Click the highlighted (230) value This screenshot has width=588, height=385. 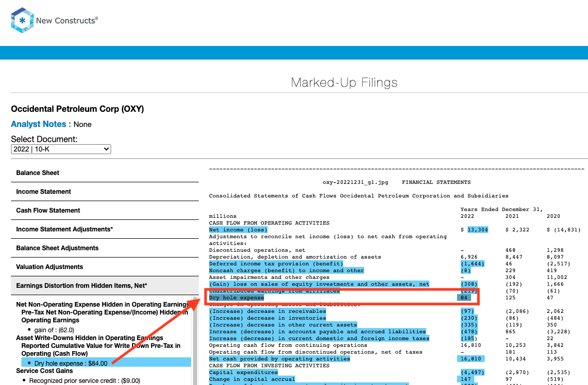point(469,318)
